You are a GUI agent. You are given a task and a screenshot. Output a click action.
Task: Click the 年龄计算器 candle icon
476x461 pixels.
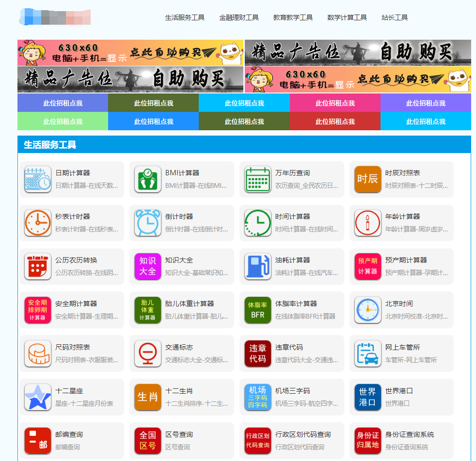pos(367,223)
